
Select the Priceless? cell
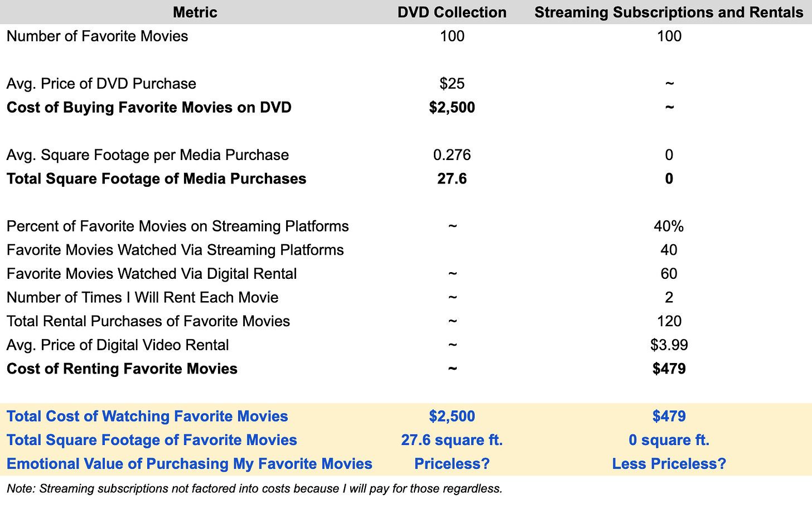(x=452, y=464)
